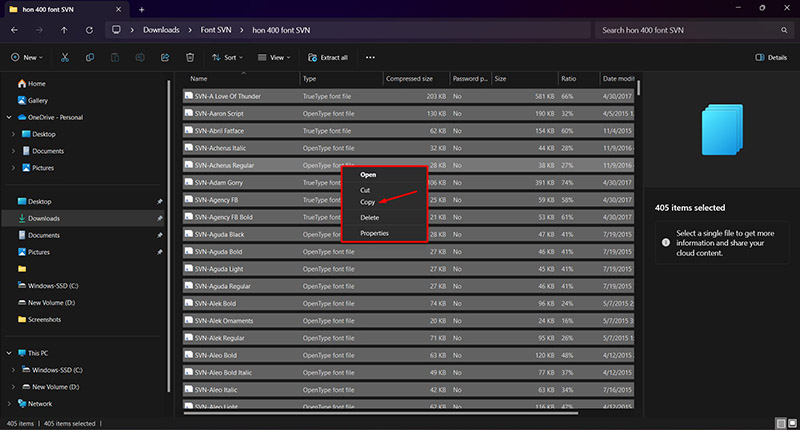Collapse the This PC tree node
The width and height of the screenshot is (800, 430).
[x=9, y=353]
